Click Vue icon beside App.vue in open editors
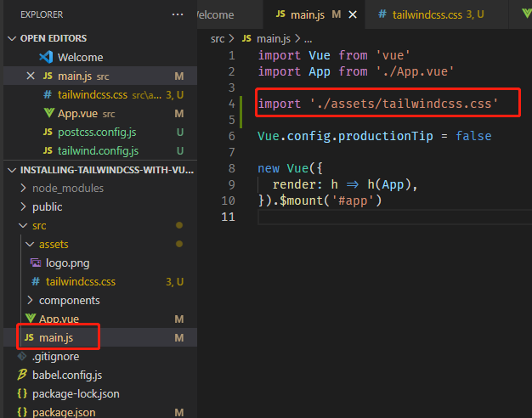This screenshot has width=532, height=418. click(48, 113)
